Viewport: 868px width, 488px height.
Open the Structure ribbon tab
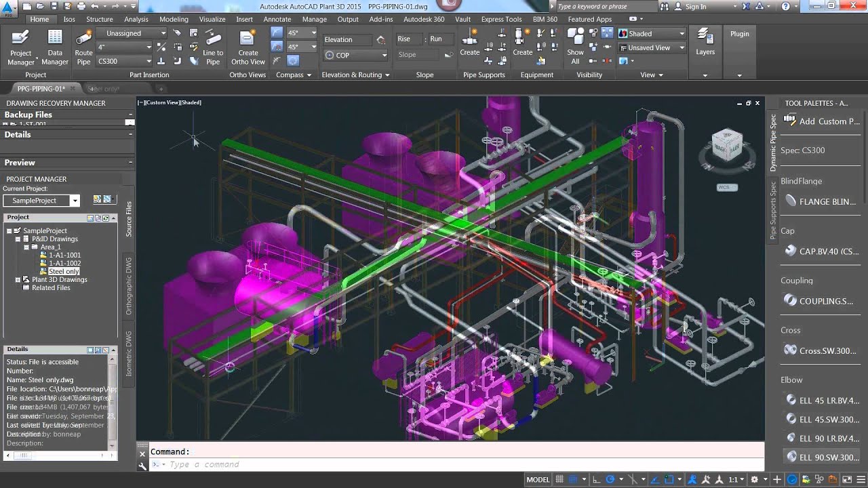click(100, 19)
